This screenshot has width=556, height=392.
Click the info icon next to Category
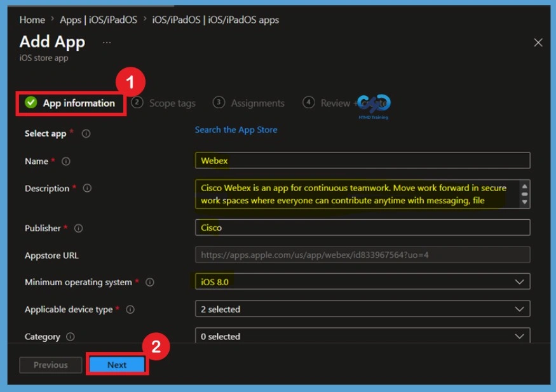[71, 337]
